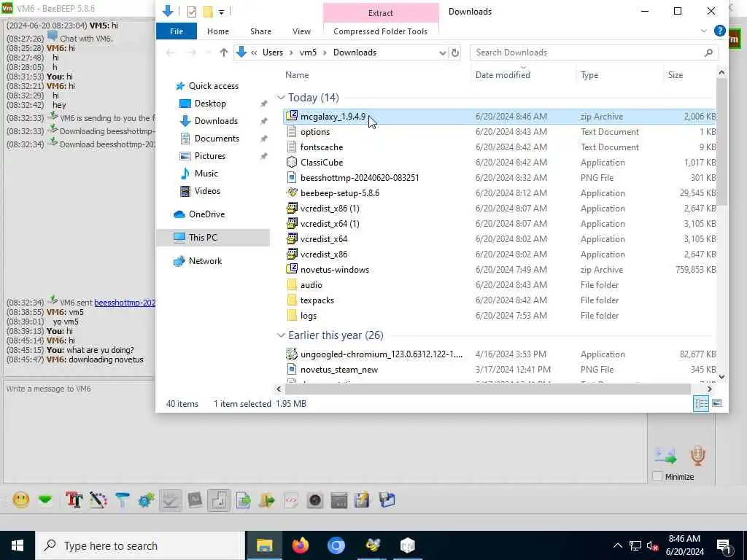Click the dark calendar-style icon in the BeeBEEP toolbar
747x560 pixels.
[338, 500]
